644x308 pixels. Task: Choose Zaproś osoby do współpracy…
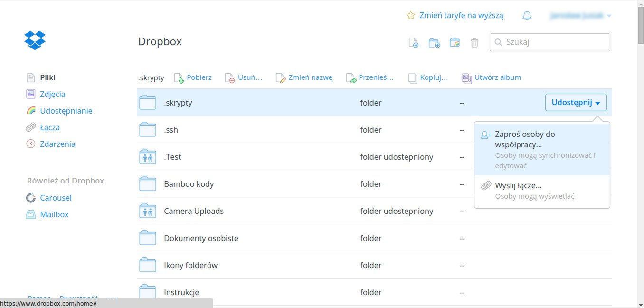[542, 150]
